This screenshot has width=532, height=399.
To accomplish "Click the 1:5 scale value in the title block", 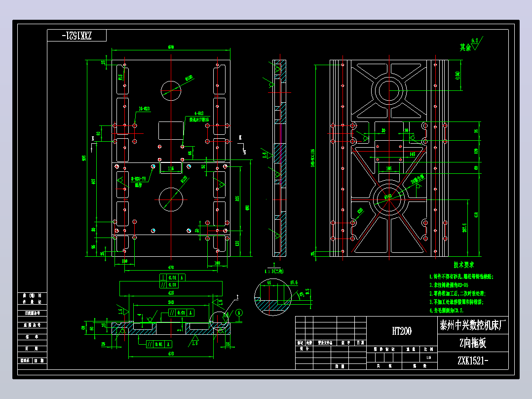I will coord(428,358).
